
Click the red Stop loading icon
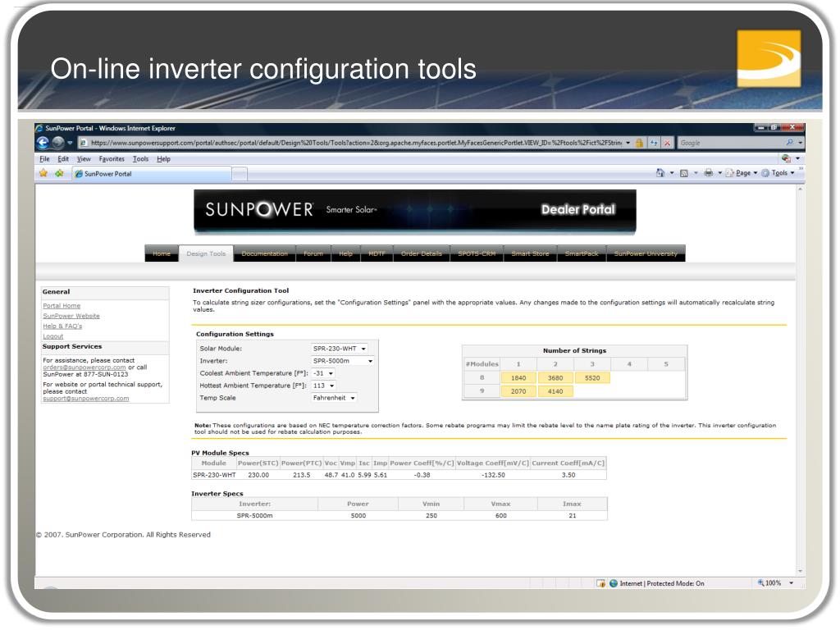click(667, 143)
